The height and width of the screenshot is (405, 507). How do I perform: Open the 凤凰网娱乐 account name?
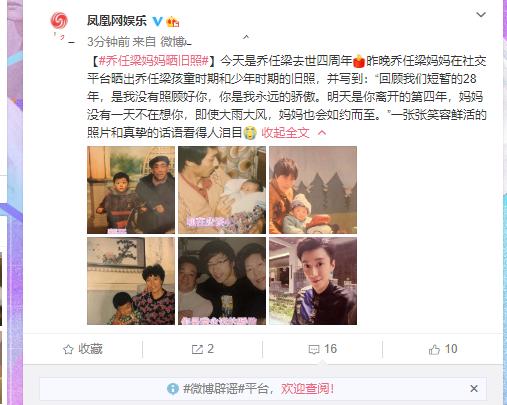117,21
